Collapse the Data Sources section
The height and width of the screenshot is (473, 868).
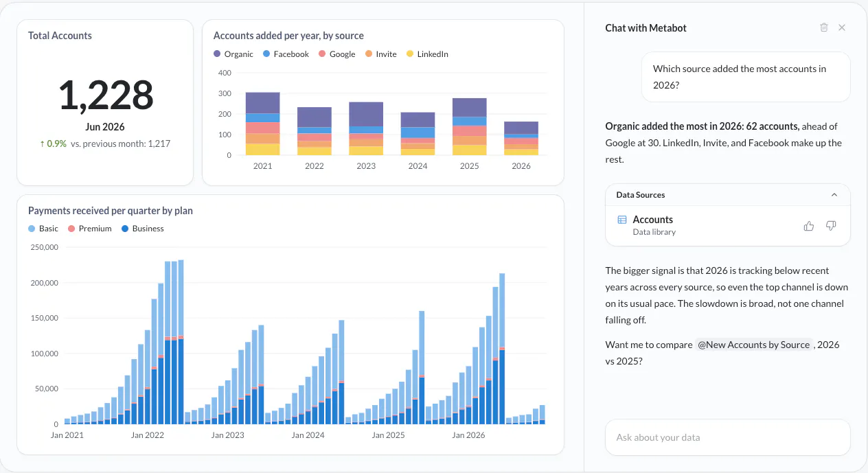pos(834,195)
